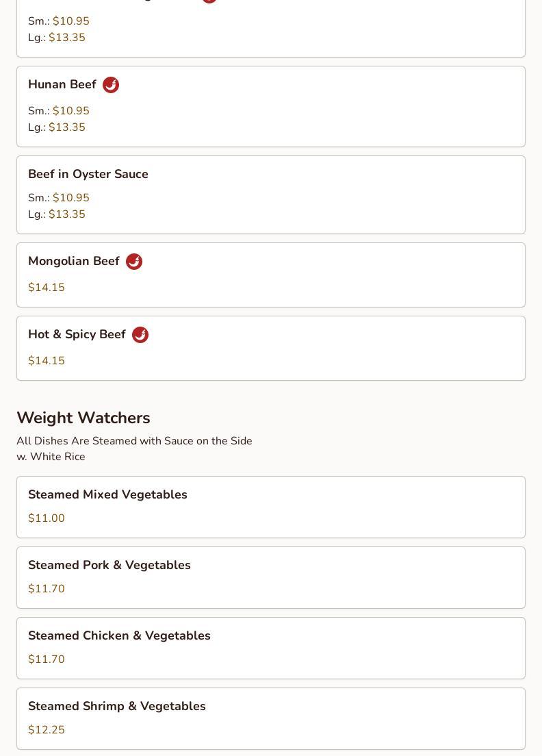This screenshot has width=542, height=756.
Task: Select Steamed Mixed Vegetables item
Action: click(x=271, y=507)
